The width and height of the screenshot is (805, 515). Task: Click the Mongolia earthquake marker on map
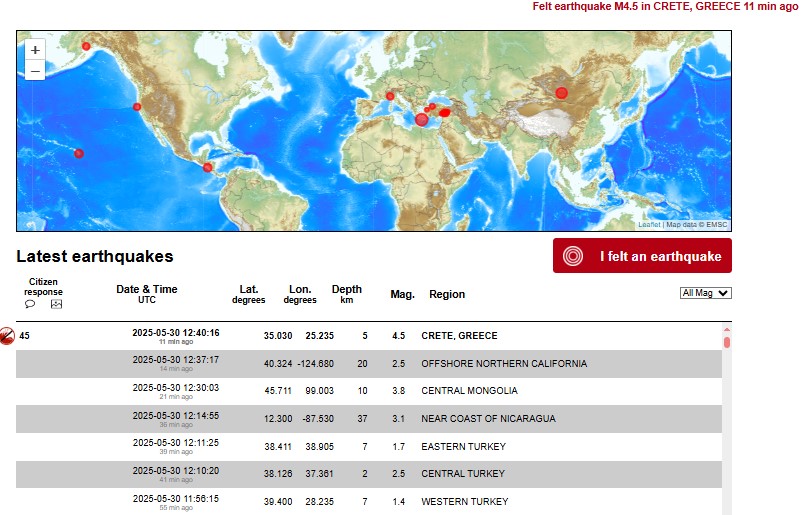click(561, 93)
